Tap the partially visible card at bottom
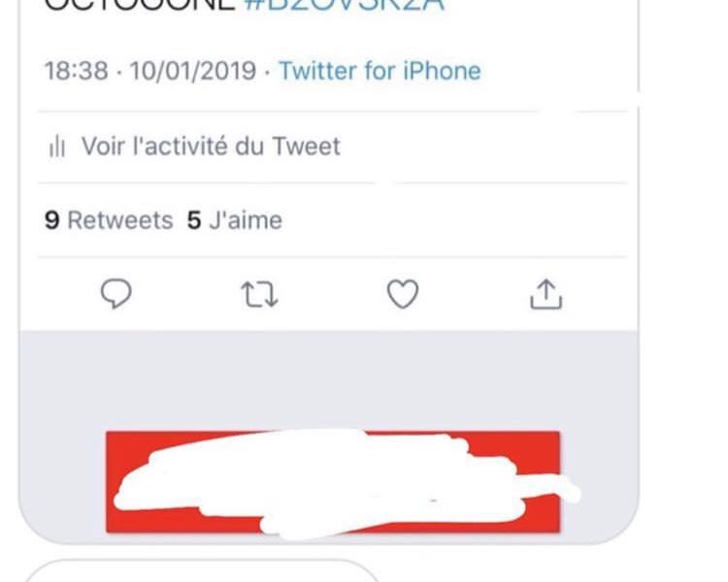 coord(202,571)
